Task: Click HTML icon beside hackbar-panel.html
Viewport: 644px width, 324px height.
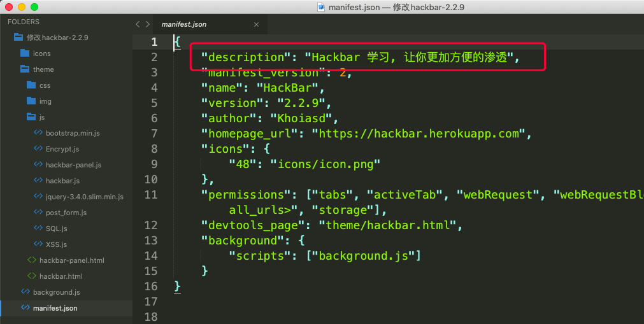Action: (x=32, y=260)
